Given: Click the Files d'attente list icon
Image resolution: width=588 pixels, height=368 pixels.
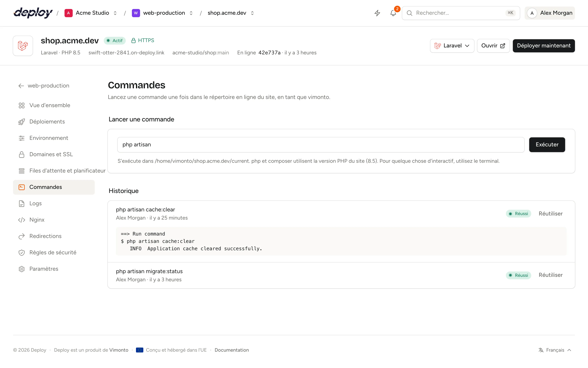Looking at the screenshot, I should point(22,171).
